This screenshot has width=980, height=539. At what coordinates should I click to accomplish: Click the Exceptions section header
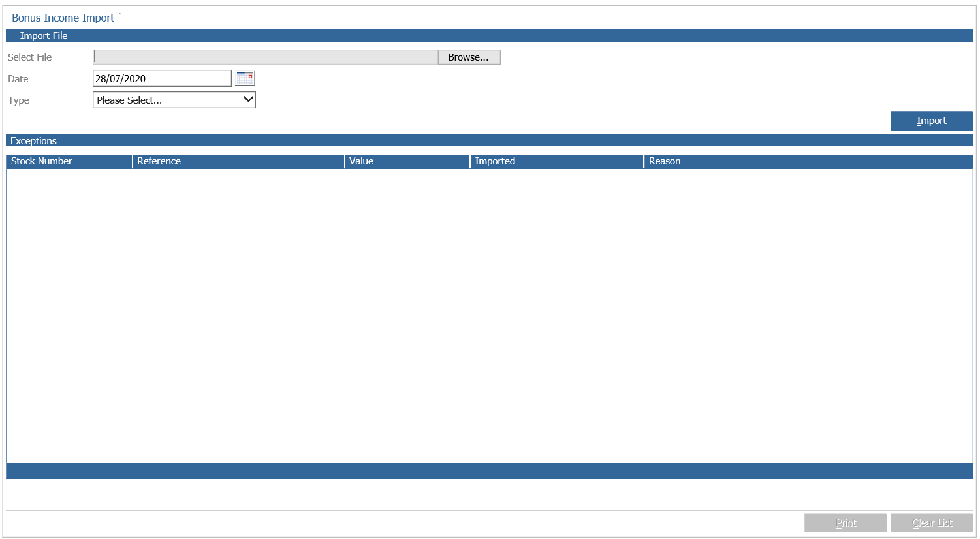tap(490, 141)
